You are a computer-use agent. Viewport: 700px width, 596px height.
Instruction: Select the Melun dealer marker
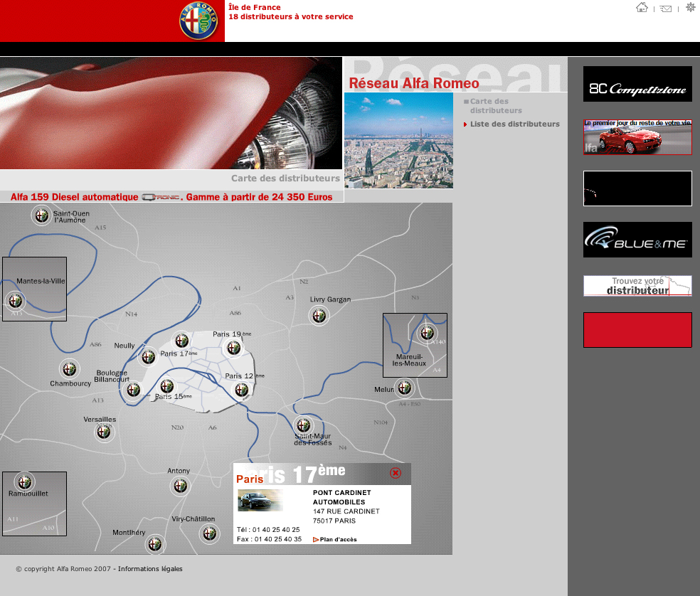coord(405,388)
